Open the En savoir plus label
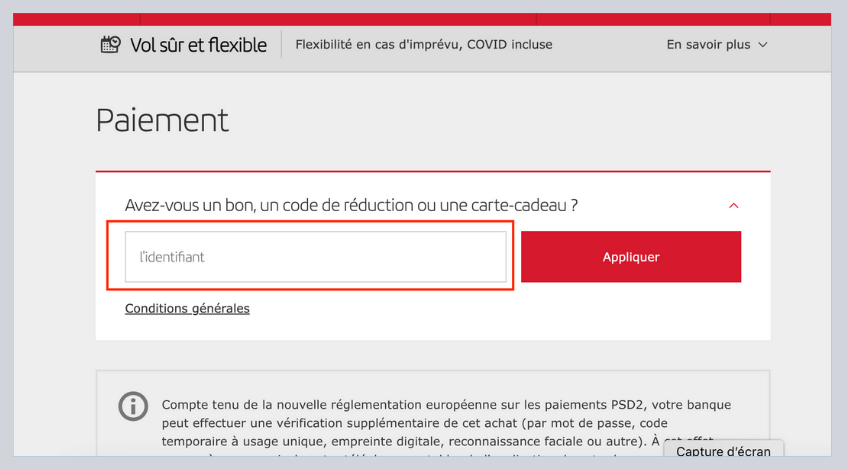Viewport: 847px width, 470px height. pyautogui.click(x=708, y=45)
